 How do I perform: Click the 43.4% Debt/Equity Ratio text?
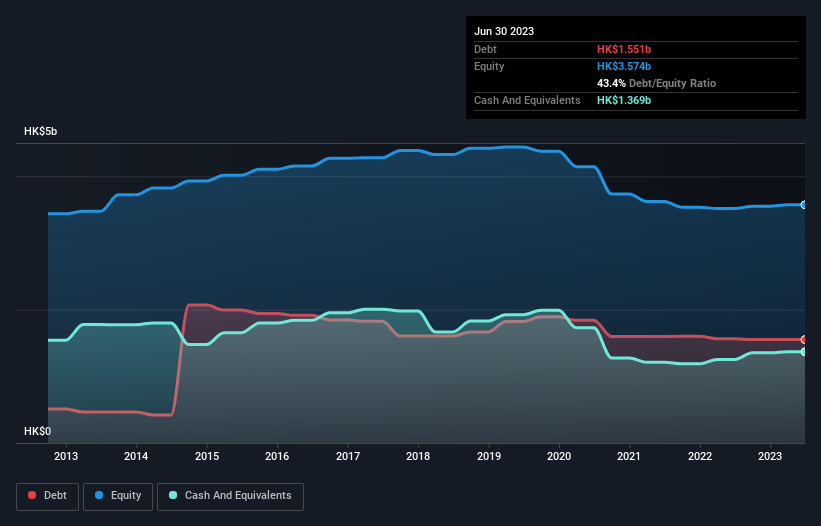click(656, 83)
